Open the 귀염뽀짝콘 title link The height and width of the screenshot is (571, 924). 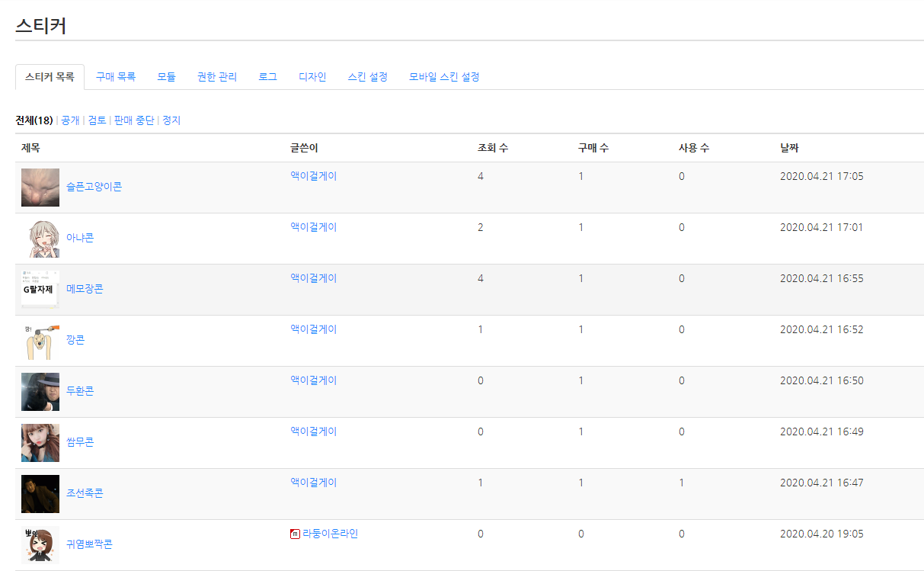(89, 544)
